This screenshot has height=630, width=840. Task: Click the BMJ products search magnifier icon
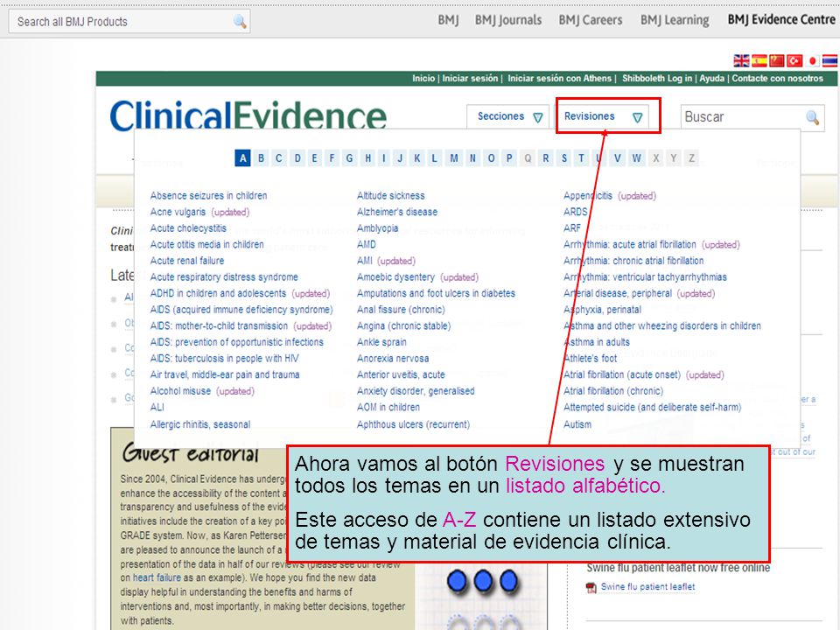click(x=240, y=21)
